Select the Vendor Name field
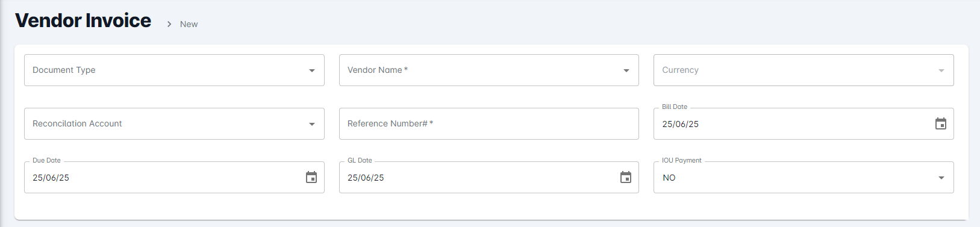980x227 pixels. click(x=489, y=70)
